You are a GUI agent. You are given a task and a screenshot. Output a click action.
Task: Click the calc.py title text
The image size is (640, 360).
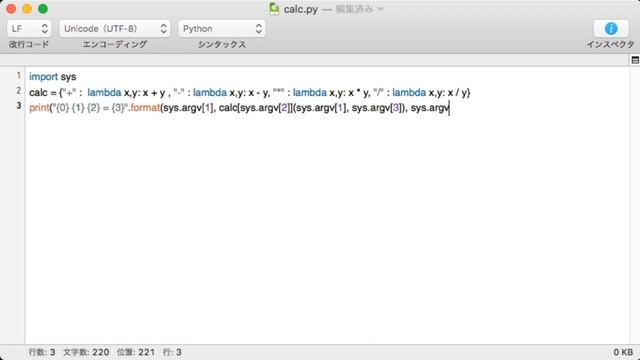click(300, 9)
